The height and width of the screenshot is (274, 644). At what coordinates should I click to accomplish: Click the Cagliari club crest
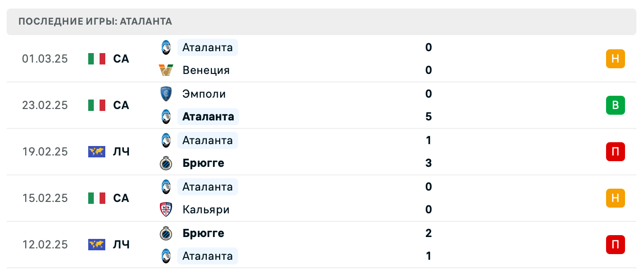[166, 210]
